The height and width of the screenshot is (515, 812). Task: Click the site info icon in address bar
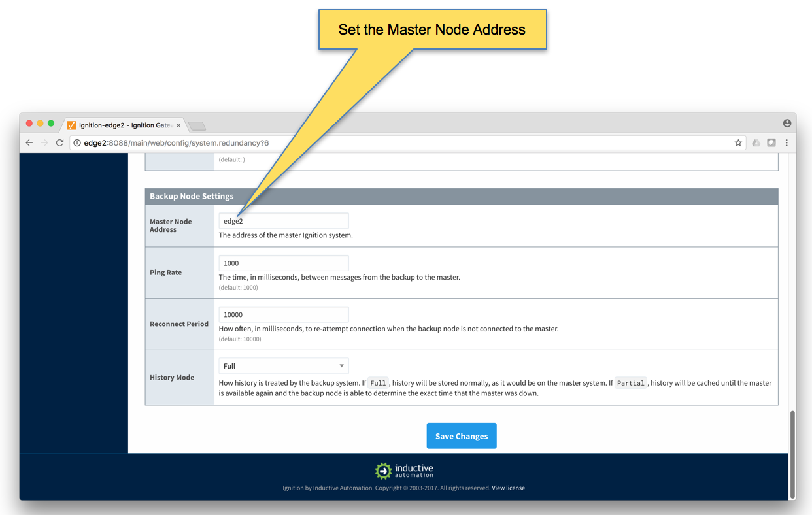point(77,142)
